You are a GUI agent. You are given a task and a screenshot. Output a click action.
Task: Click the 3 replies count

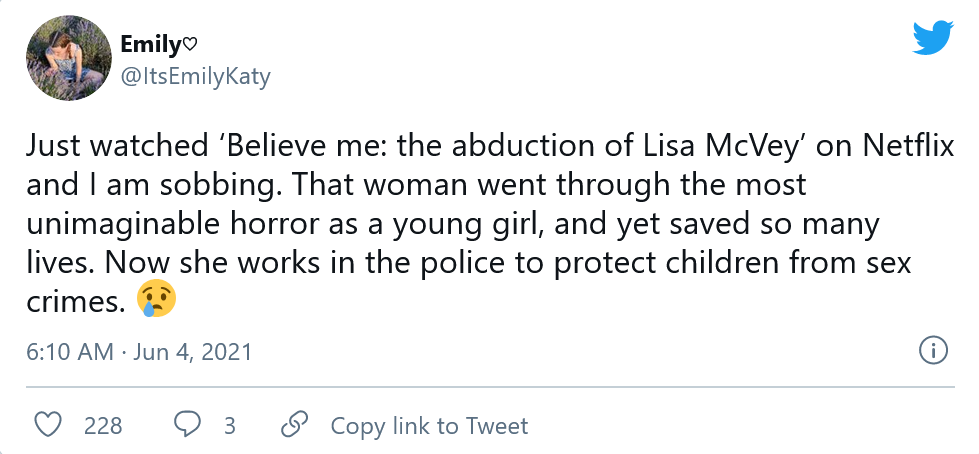pyautogui.click(x=230, y=426)
